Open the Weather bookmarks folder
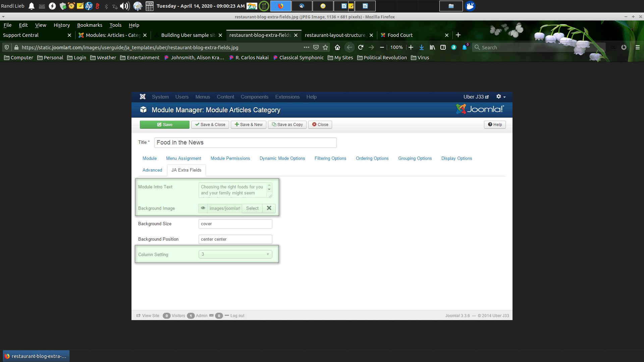The height and width of the screenshot is (362, 644). tap(103, 58)
